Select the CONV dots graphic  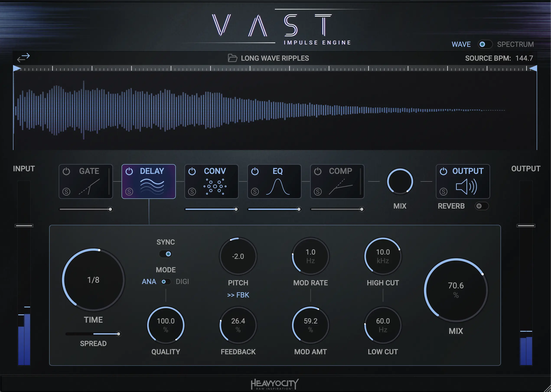point(215,186)
